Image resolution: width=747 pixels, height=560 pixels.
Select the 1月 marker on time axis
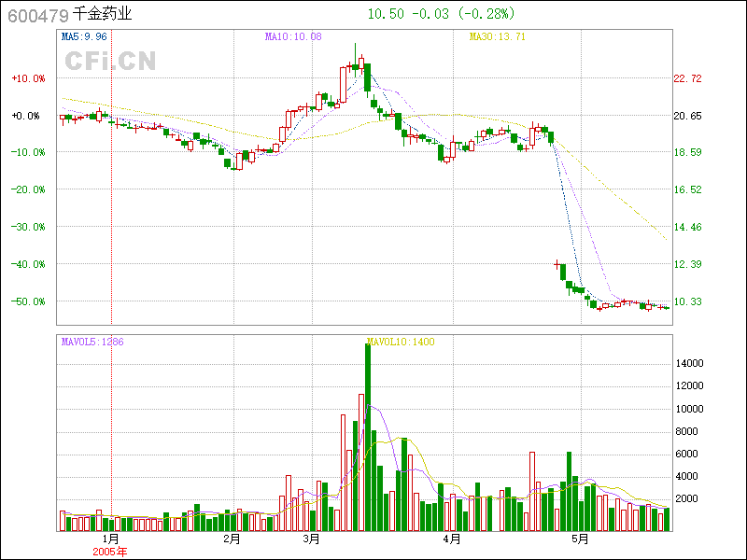pyautogui.click(x=109, y=539)
